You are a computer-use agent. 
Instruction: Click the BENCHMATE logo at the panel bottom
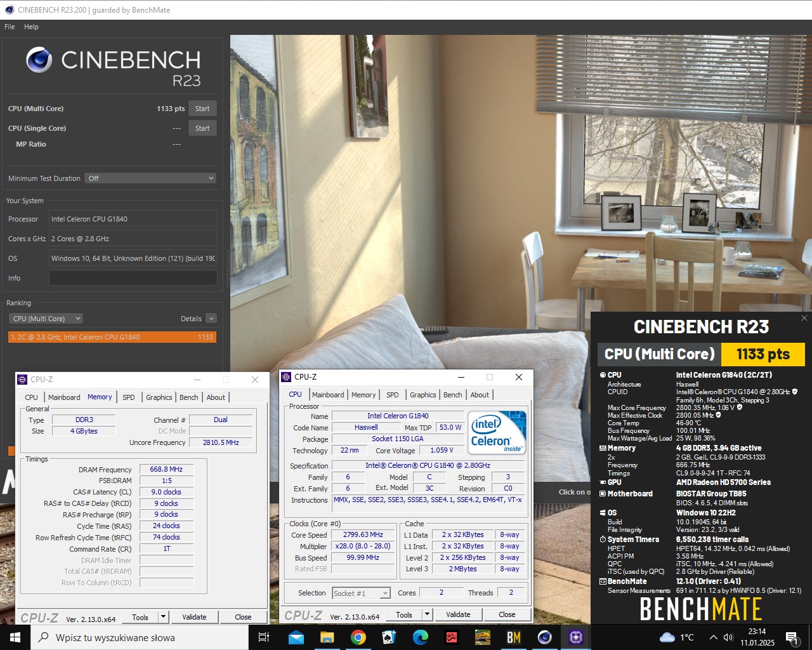point(700,610)
